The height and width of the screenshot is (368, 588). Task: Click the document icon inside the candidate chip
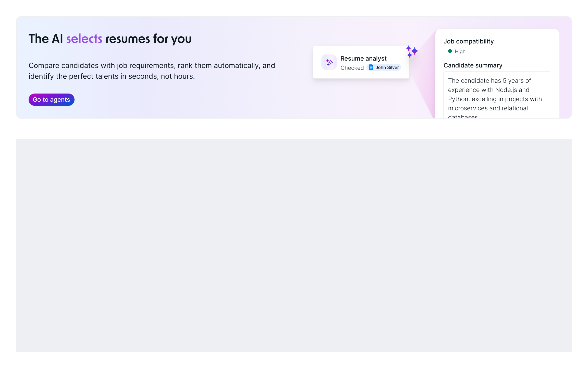click(371, 67)
